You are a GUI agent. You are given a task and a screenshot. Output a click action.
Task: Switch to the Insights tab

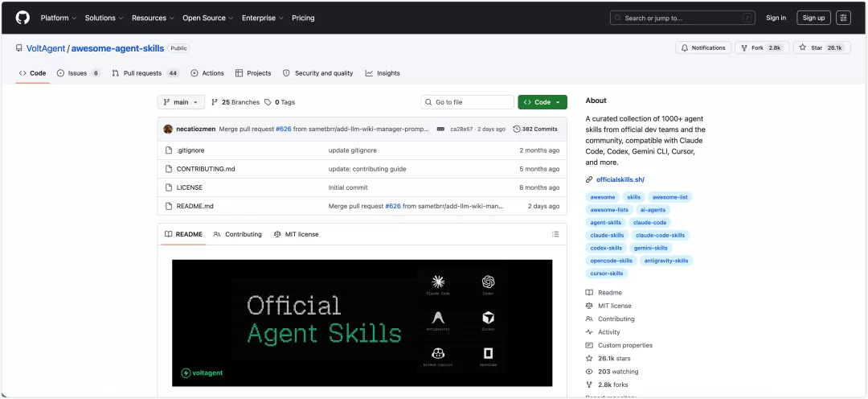pyautogui.click(x=383, y=73)
